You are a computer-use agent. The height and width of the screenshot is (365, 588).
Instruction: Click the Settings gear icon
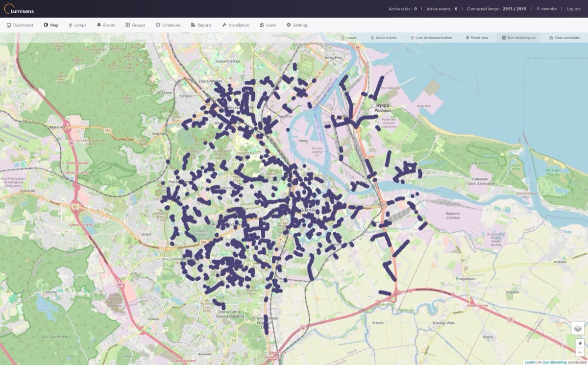point(289,25)
